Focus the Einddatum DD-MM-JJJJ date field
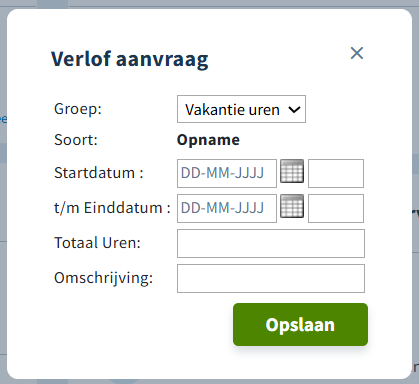The height and width of the screenshot is (384, 419). coord(227,208)
